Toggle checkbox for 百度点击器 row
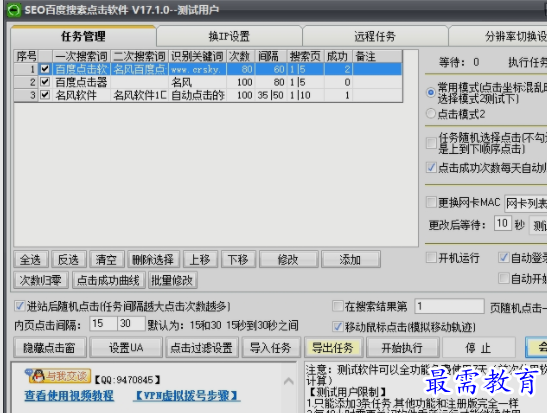Screen dimensions: 547x413 [45, 82]
